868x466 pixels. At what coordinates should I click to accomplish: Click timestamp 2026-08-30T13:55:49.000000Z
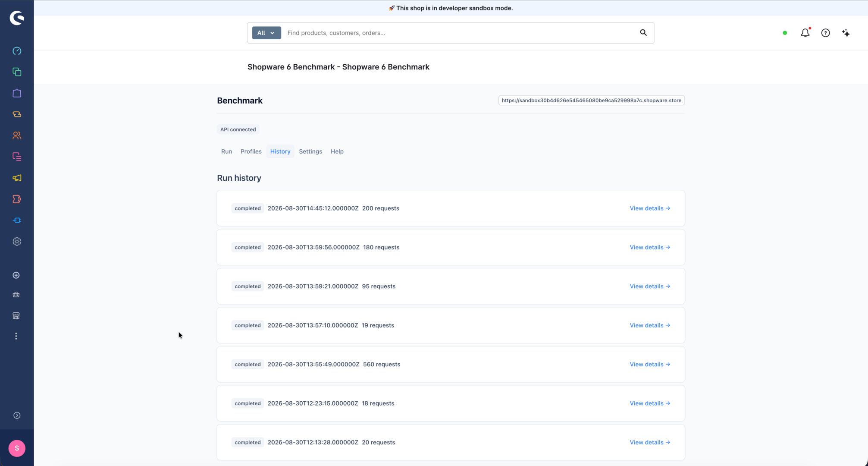pyautogui.click(x=313, y=365)
